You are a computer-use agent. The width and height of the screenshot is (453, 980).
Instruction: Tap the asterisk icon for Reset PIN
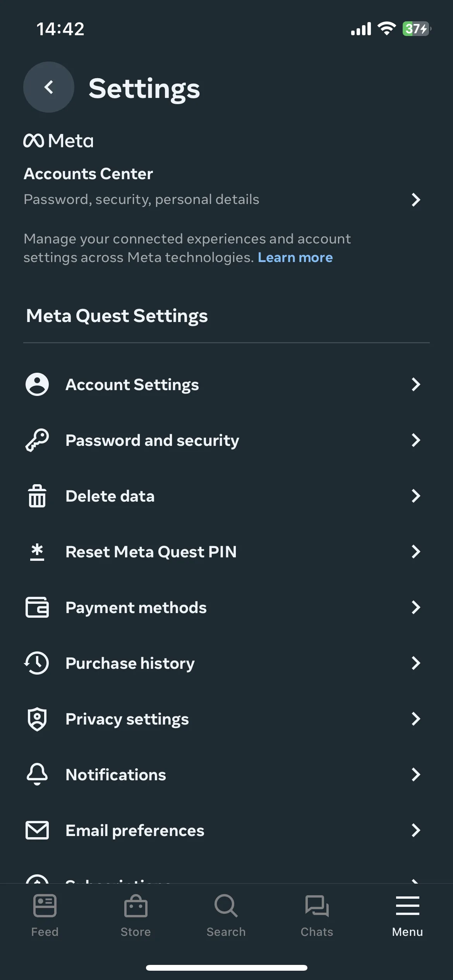pyautogui.click(x=37, y=552)
